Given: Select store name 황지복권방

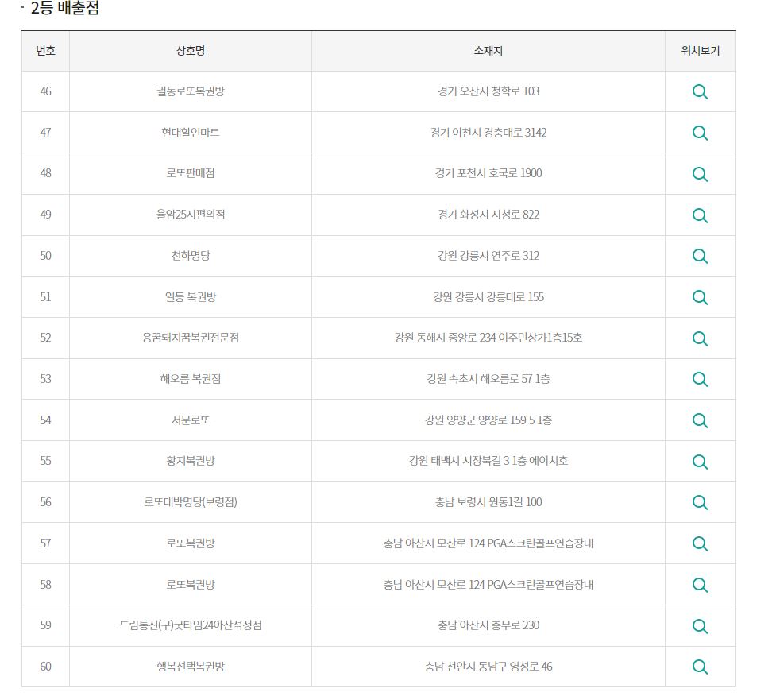Looking at the screenshot, I should point(191,461).
